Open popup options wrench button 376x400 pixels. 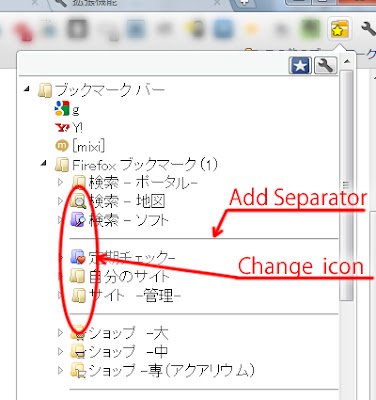coord(326,65)
